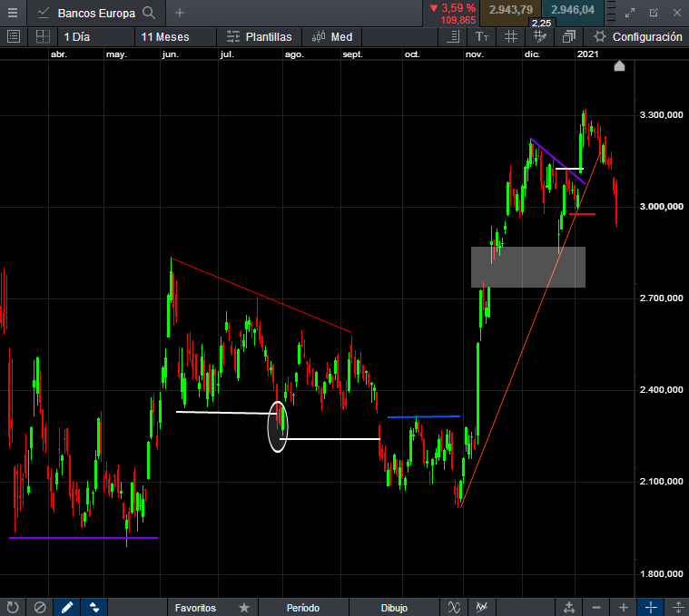The image size is (689, 616).
Task: Clear drawings with the cancel circle icon
Action: point(40,607)
